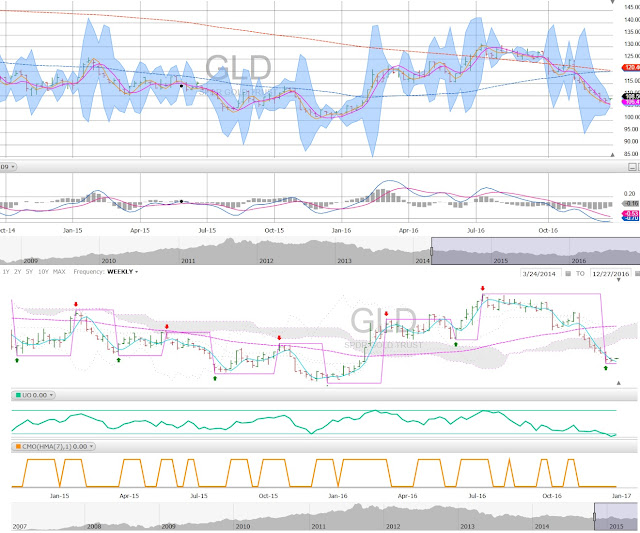
Task: Select the 2Y time range
Action: pyautogui.click(x=17, y=272)
